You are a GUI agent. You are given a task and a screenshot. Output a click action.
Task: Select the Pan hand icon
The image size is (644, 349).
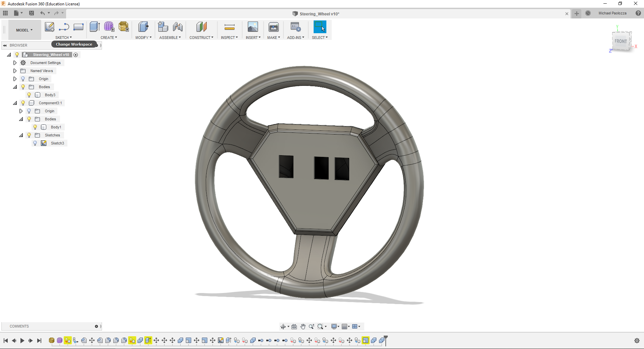click(303, 327)
